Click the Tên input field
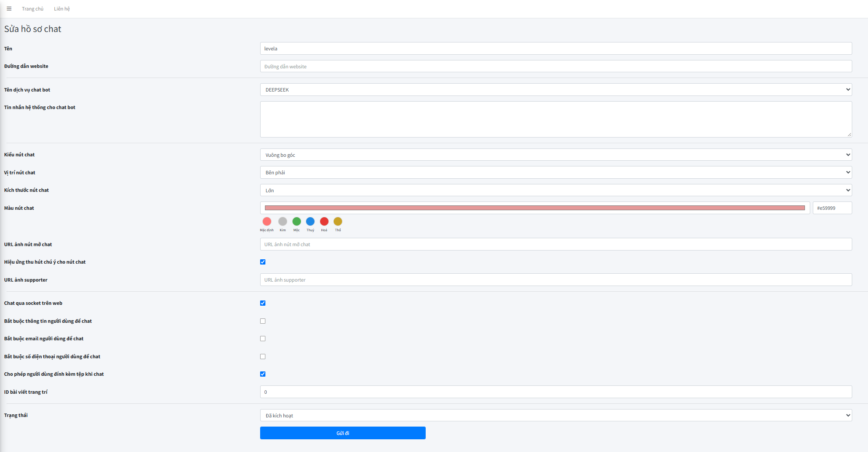This screenshot has height=452, width=868. pyautogui.click(x=556, y=49)
